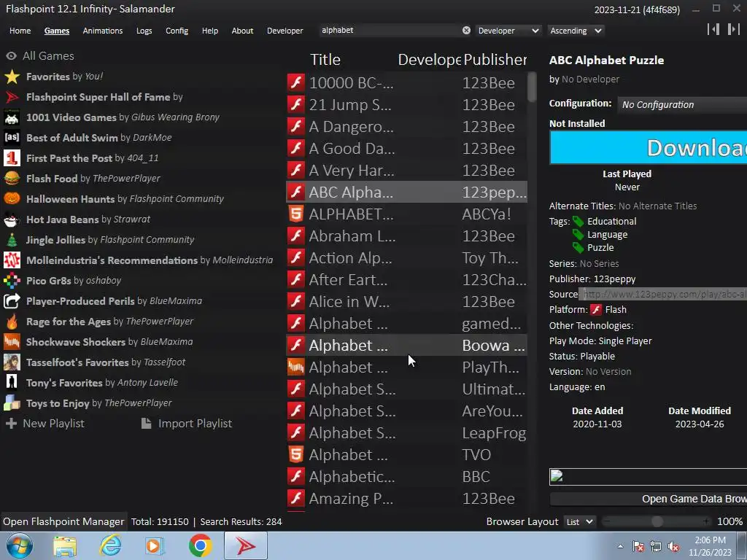Click the Jingle Jollies tree icon

[x=12, y=240]
